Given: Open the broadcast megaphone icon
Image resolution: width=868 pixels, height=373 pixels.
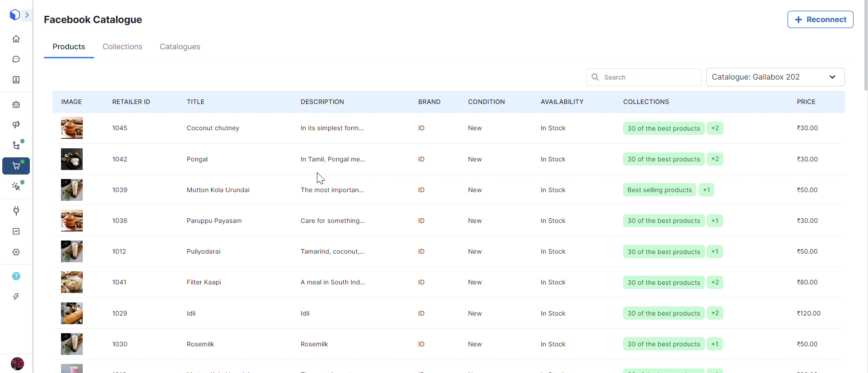Looking at the screenshot, I should [x=16, y=125].
